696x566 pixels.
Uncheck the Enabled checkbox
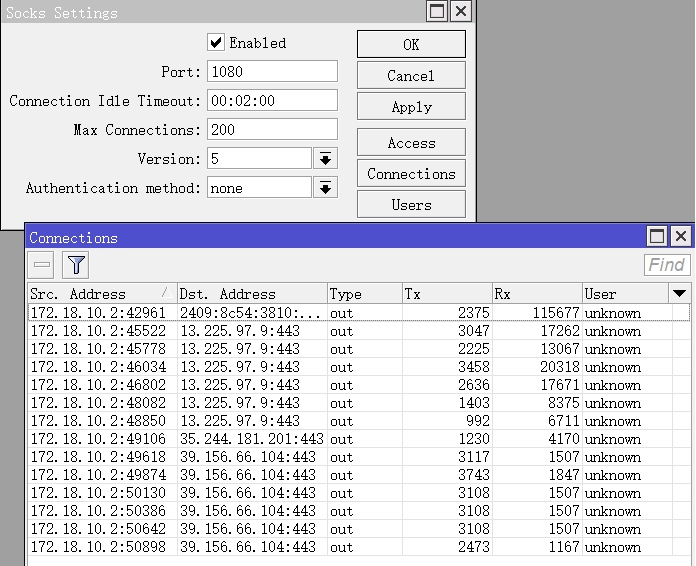tap(216, 43)
